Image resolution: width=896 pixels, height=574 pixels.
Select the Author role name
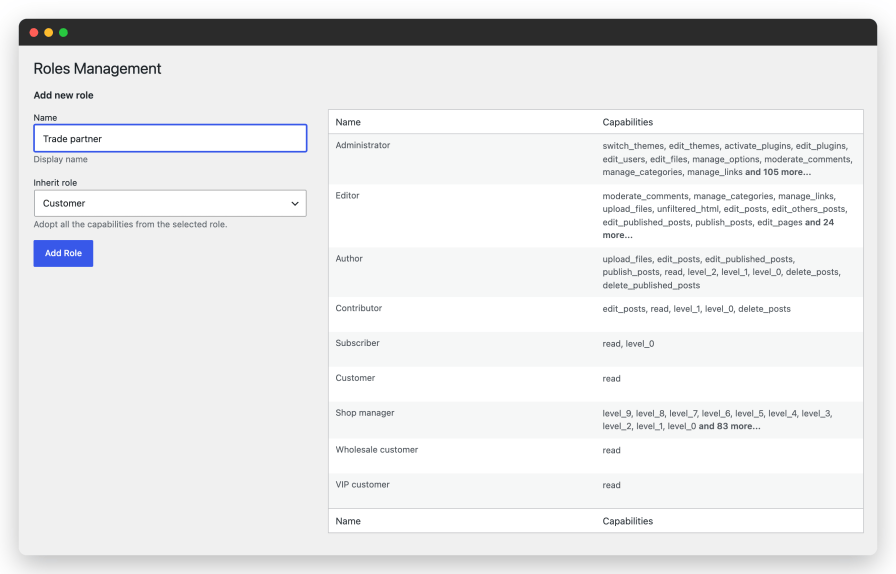tap(349, 258)
